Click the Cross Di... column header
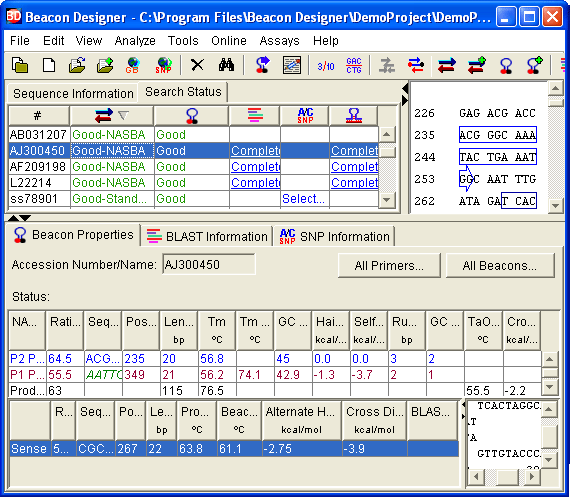The image size is (570, 497). tap(374, 420)
